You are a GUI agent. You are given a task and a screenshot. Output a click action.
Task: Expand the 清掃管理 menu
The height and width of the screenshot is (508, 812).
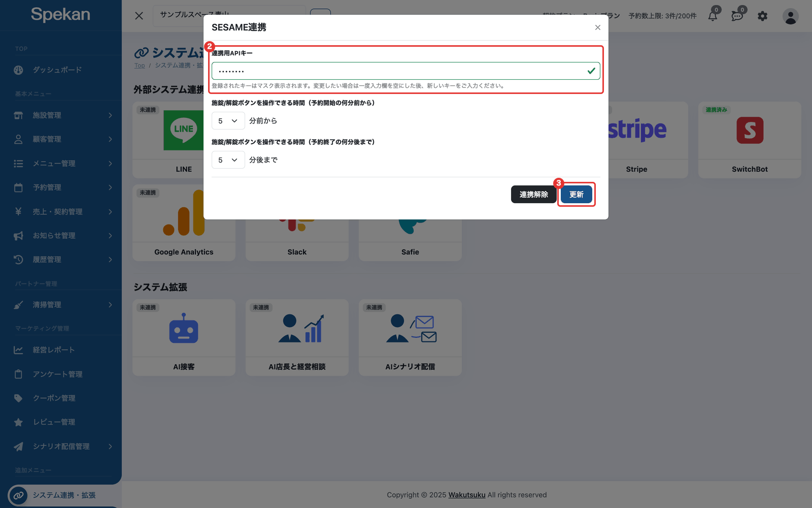coord(61,305)
